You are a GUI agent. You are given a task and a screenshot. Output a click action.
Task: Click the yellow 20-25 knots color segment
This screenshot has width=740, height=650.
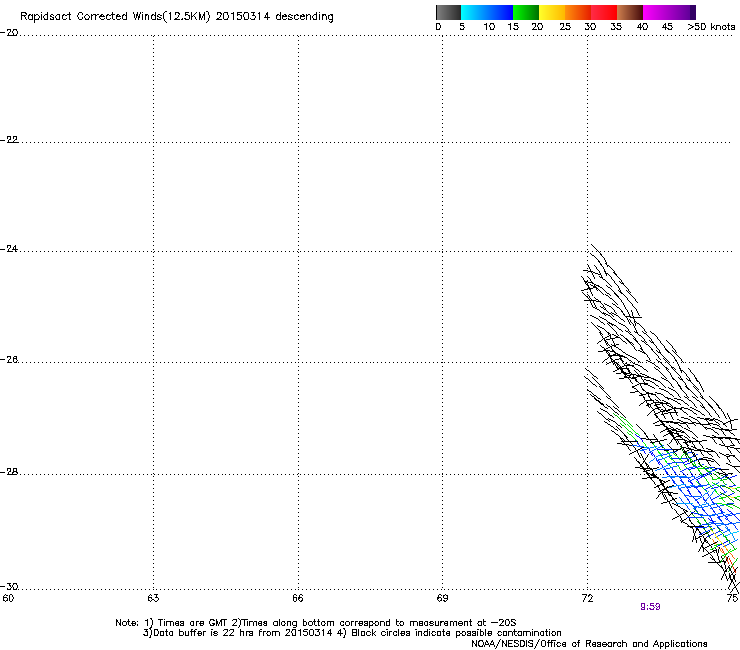(552, 12)
